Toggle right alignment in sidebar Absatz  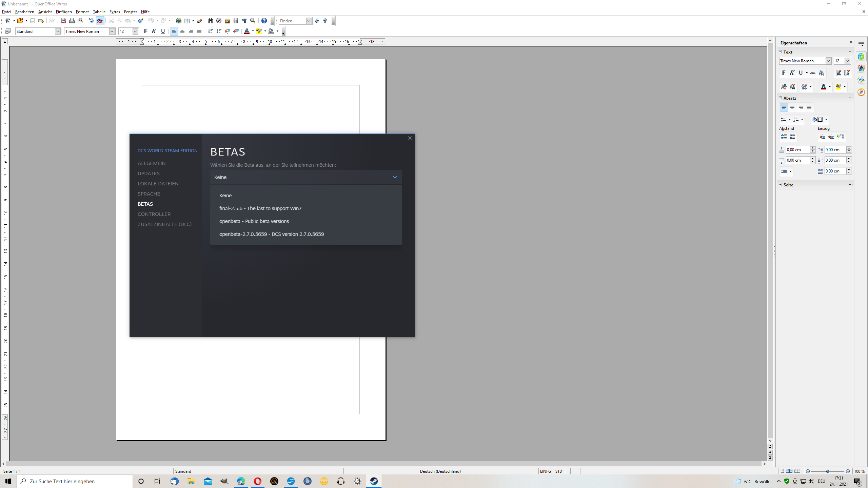pos(801,108)
